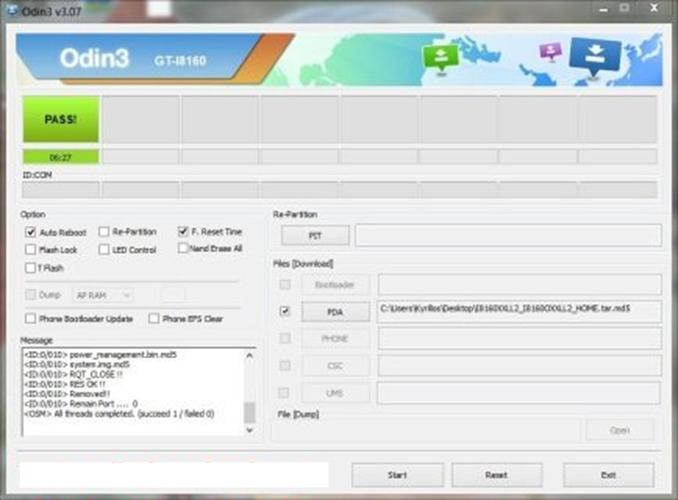Screen dimensions: 678x500
Task: Click the 'RQT_CLOSE !!' log line
Action: [x=73, y=374]
